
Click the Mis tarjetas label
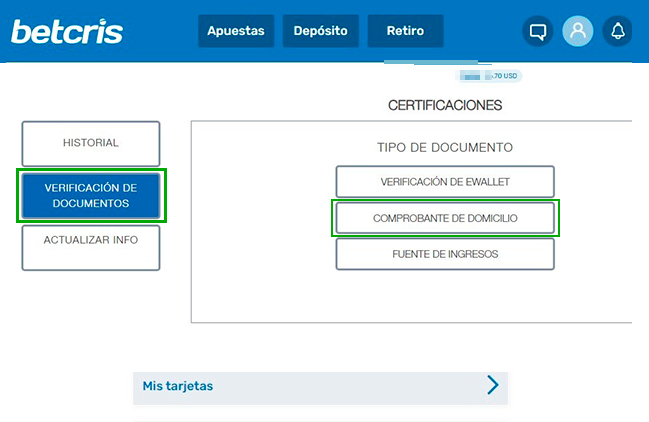pos(178,386)
